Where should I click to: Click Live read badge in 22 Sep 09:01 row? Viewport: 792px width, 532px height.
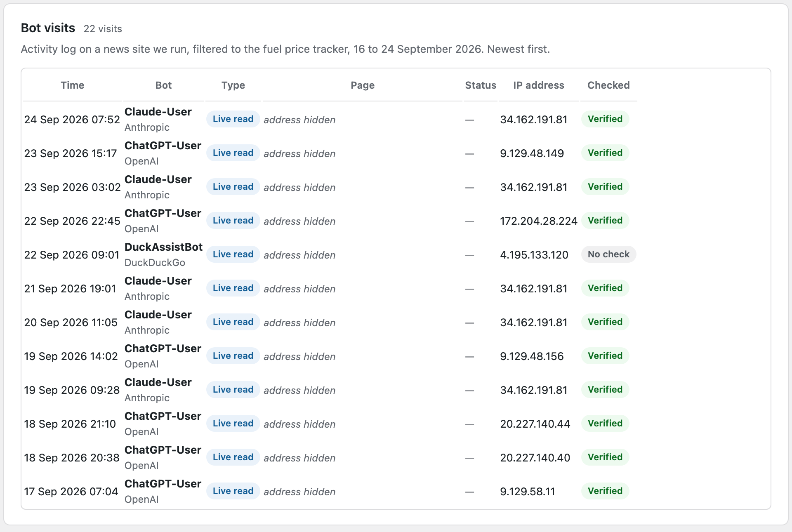(x=233, y=254)
